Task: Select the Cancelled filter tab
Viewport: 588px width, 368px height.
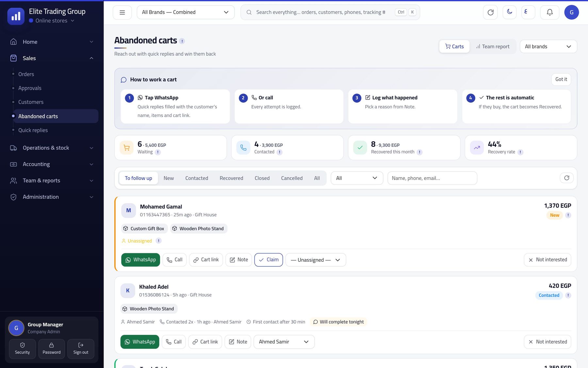Action: (292, 178)
